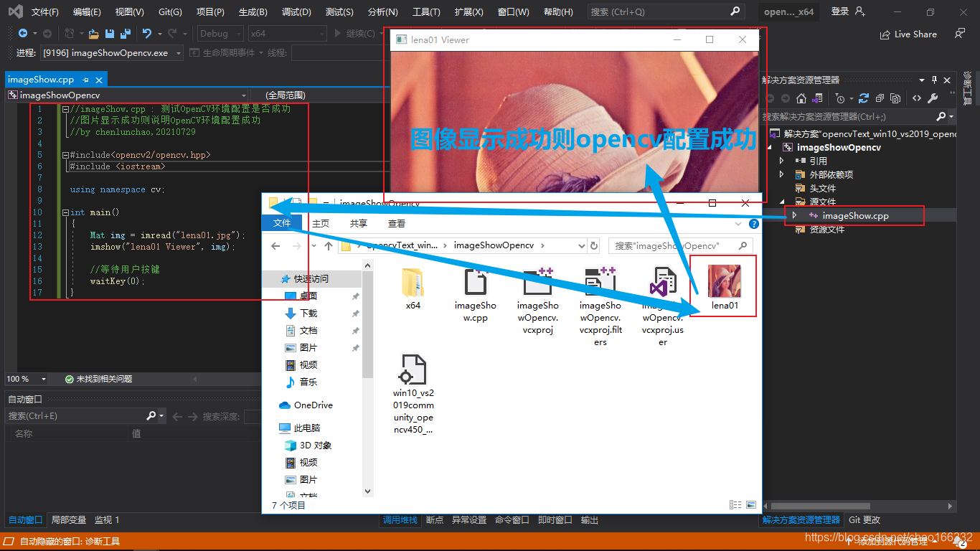This screenshot has height=551, width=980.
Task: Click the Collapse All icon in Solution Explorer
Action: coord(880,98)
